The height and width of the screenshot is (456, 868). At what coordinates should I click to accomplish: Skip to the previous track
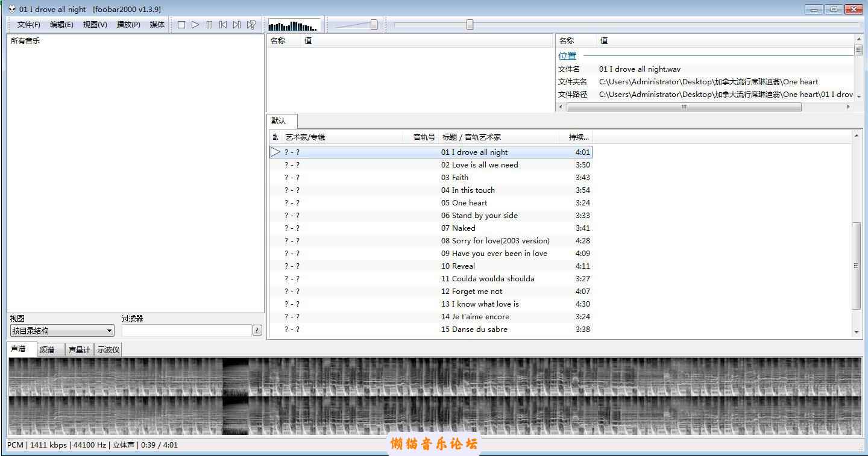coord(223,25)
